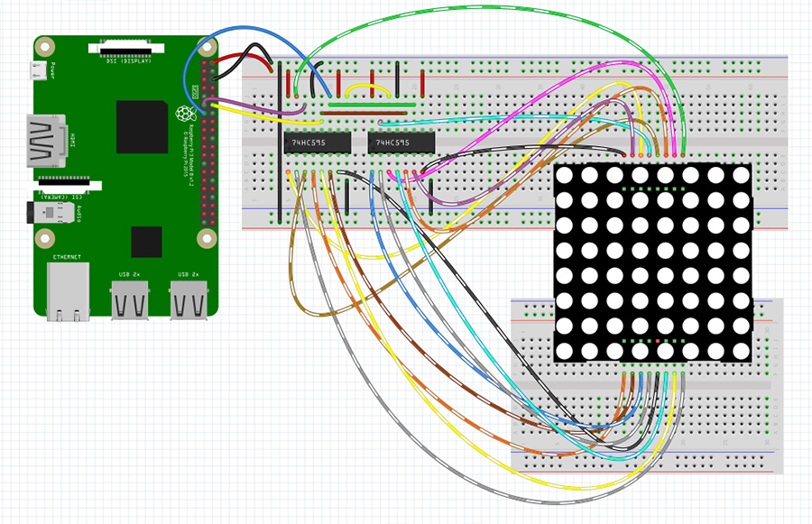Click the GPIO pin header on the Pi
This screenshot has height=524, width=812.
click(208, 142)
